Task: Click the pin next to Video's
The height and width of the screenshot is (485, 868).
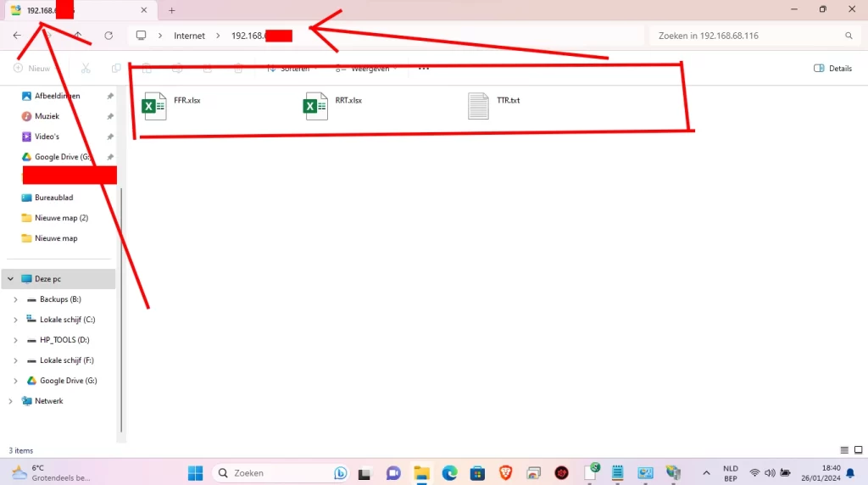Action: pyautogui.click(x=110, y=137)
